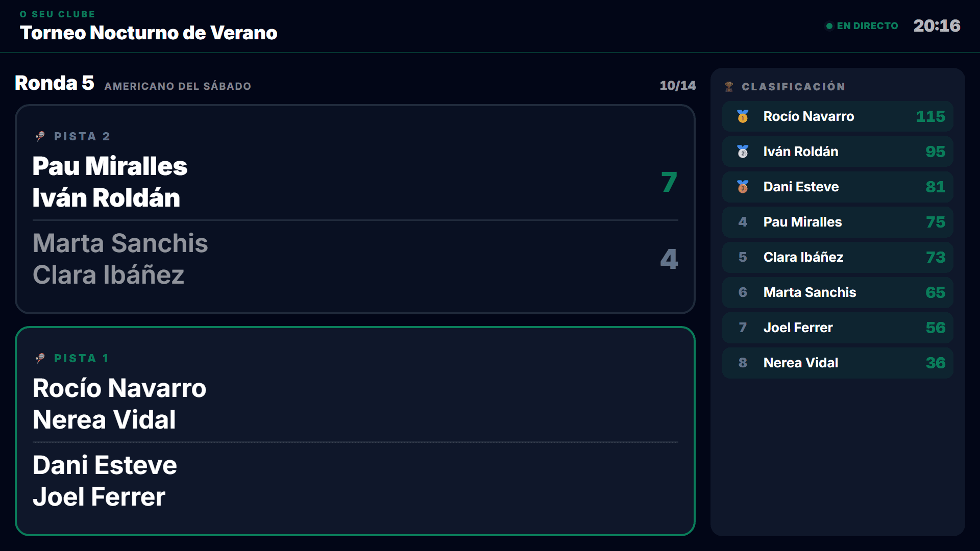The image size is (980, 551).
Task: Click the gold medal icon beside Rocío Navarro
Action: tap(743, 116)
